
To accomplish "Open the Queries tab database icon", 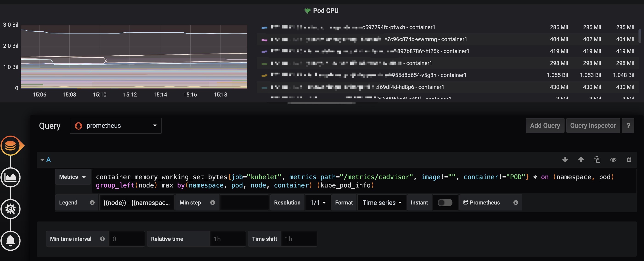I will point(11,145).
